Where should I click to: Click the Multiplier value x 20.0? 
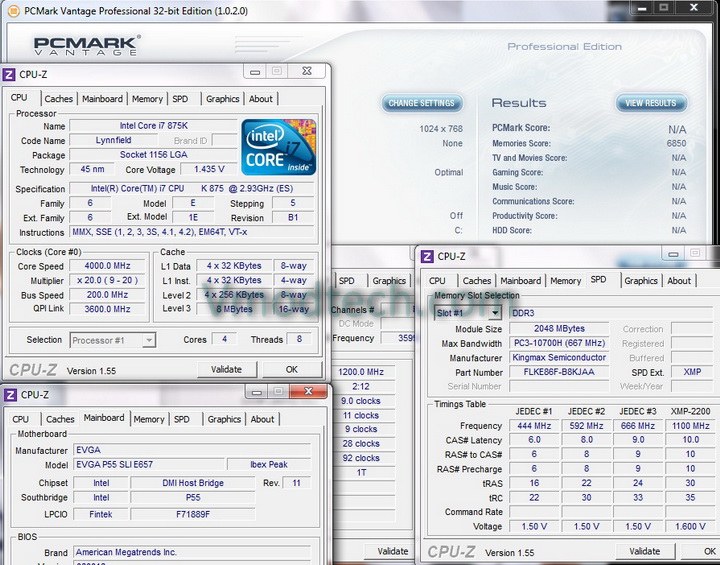point(107,280)
